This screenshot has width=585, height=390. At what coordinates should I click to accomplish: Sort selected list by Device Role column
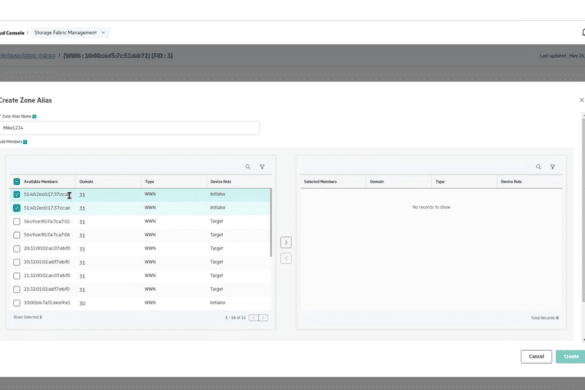(x=511, y=182)
